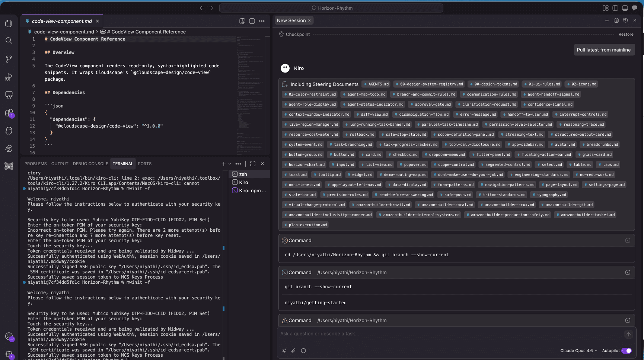Open the Extensions view with badge
Image resolution: width=644 pixels, height=360 pixels.
[x=9, y=113]
